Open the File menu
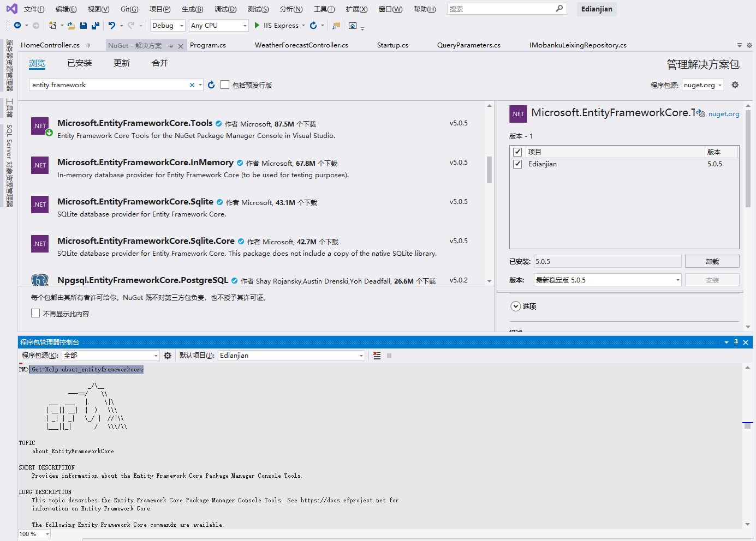 click(x=34, y=9)
